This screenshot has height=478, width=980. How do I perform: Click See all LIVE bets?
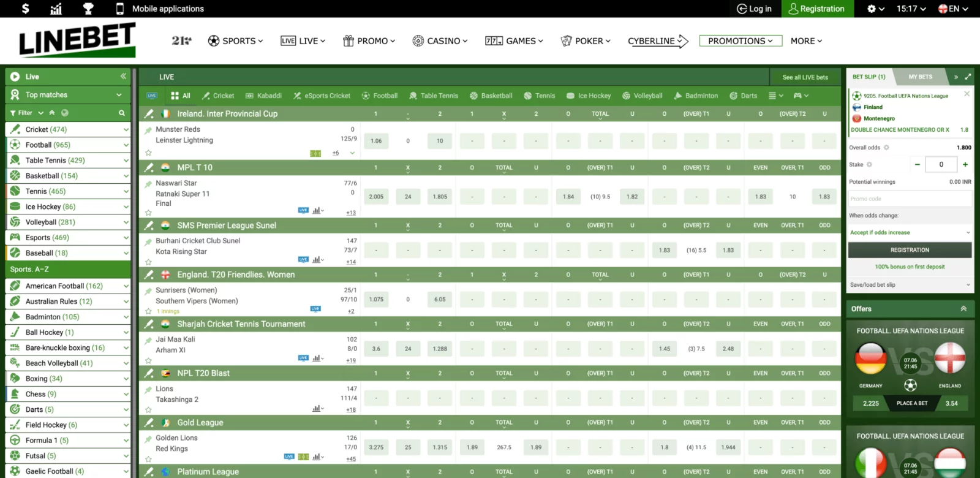(x=805, y=77)
